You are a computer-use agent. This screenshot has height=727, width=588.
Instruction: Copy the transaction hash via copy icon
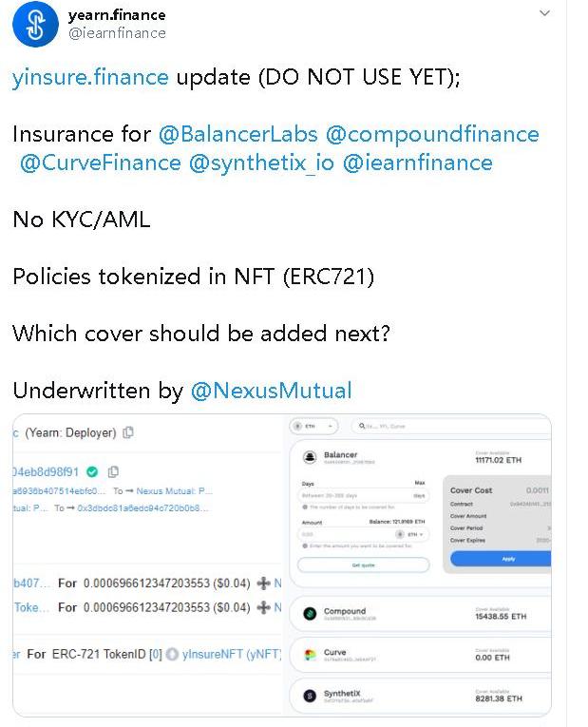click(113, 471)
